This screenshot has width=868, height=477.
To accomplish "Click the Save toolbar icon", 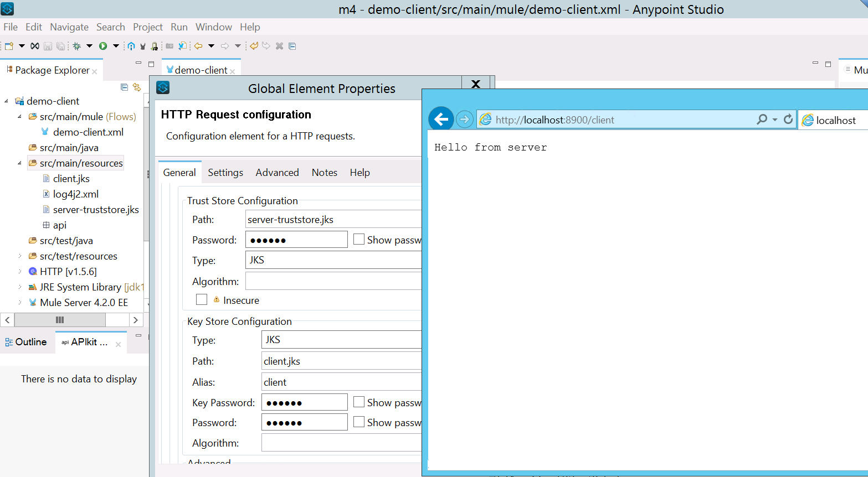I will point(48,46).
